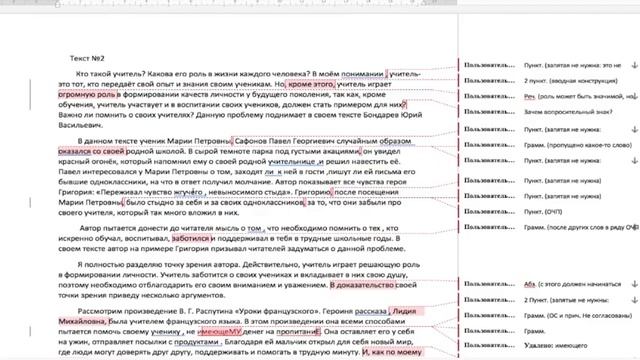Click the underlined word 'учительнице'
The image size is (640, 360).
click(292, 162)
